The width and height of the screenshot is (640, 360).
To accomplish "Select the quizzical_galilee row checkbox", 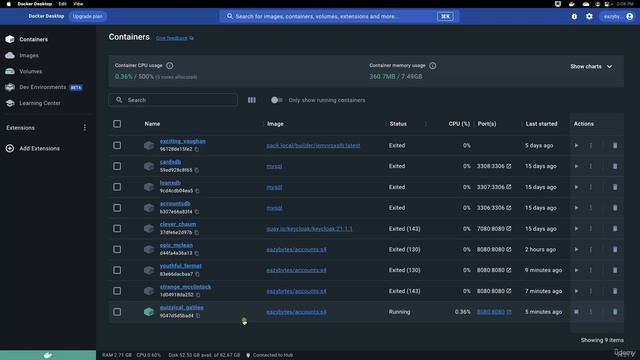I will (117, 312).
